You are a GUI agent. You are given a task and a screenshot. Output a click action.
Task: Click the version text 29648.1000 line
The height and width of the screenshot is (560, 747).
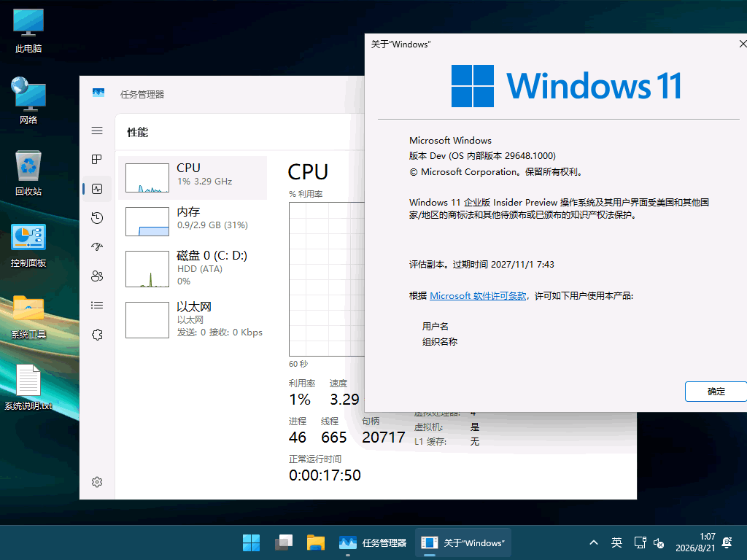(x=482, y=156)
